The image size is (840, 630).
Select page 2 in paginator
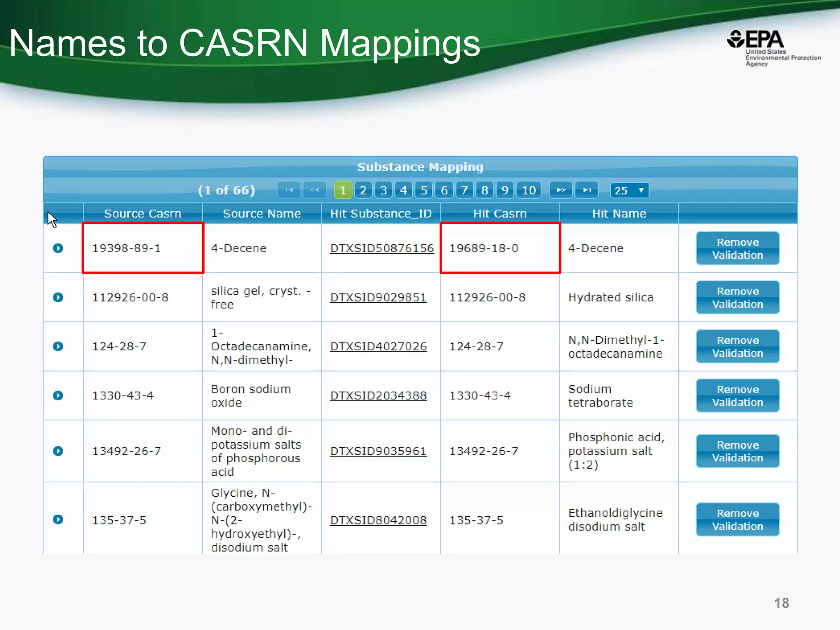tap(363, 190)
